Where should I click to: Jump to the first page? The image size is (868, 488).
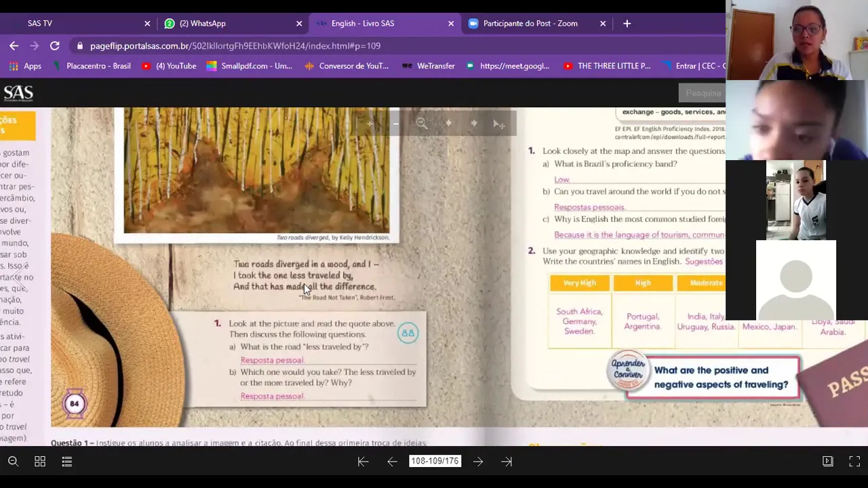pyautogui.click(x=363, y=462)
